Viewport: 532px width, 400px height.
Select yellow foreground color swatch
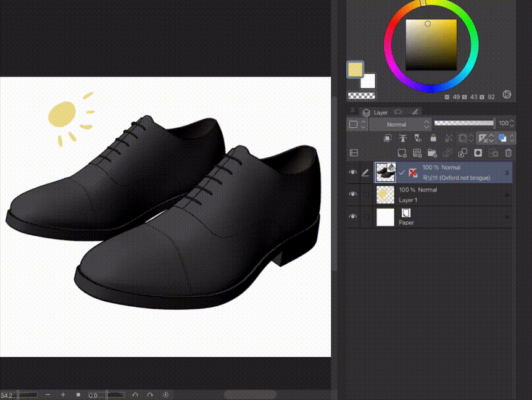coord(355,70)
